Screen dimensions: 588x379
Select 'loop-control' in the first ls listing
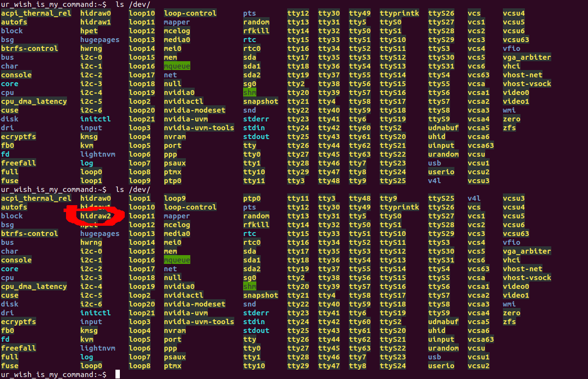pyautogui.click(x=190, y=13)
